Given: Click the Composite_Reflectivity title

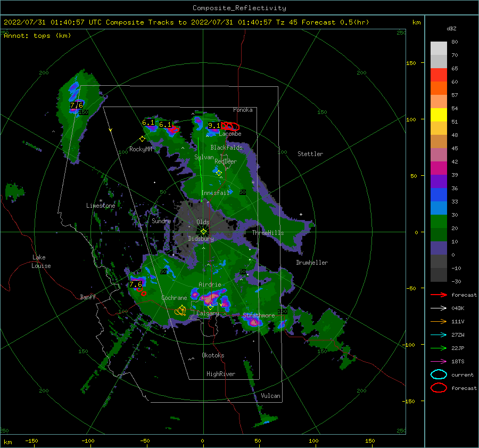Looking at the screenshot, I should tap(240, 8).
